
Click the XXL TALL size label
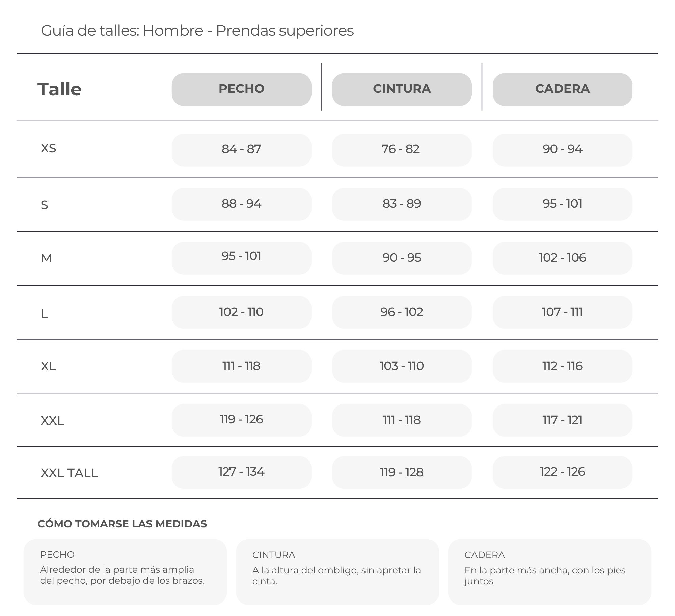pyautogui.click(x=69, y=473)
